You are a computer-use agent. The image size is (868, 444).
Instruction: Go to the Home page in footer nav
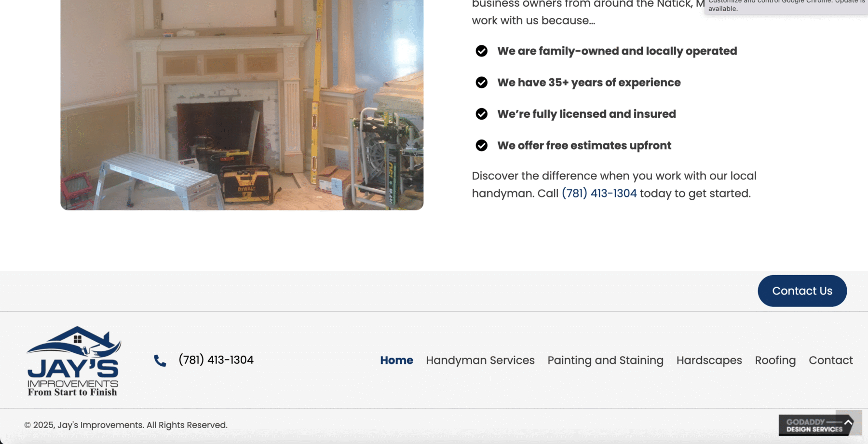[x=396, y=361]
